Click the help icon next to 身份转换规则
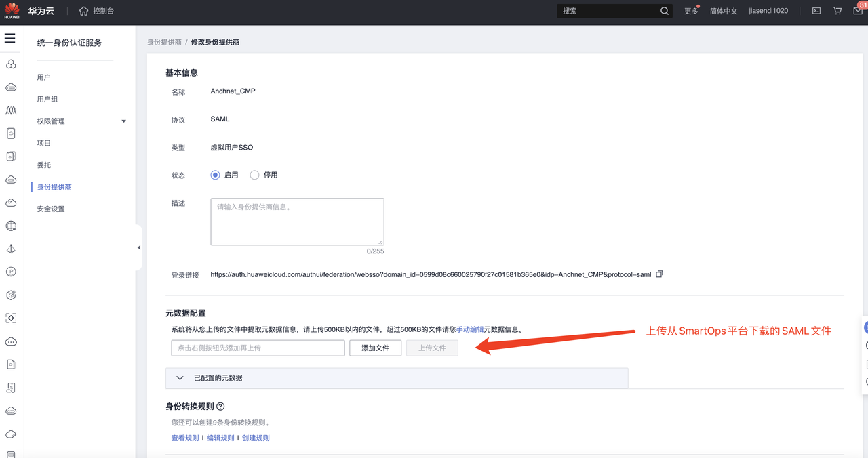868x458 pixels. [x=220, y=407]
